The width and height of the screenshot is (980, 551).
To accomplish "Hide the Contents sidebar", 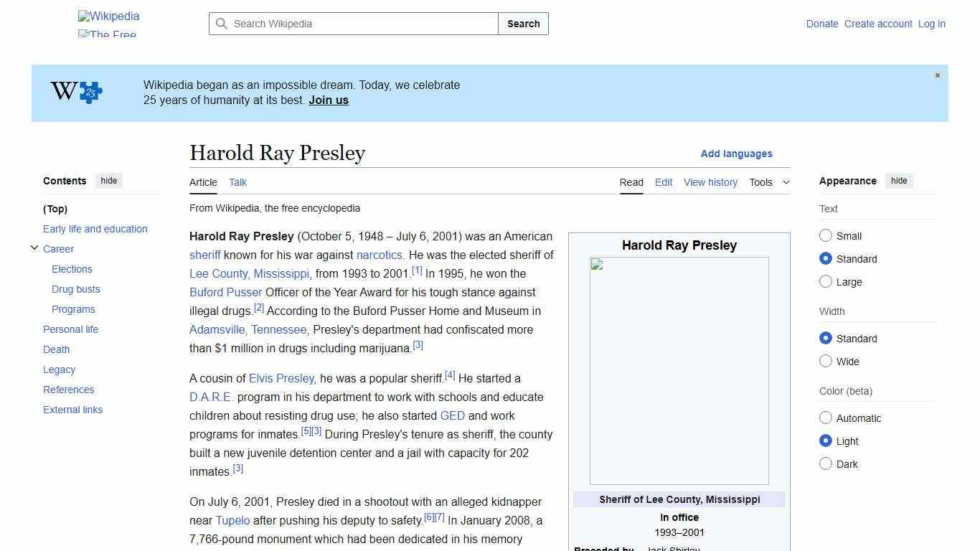I will tap(108, 180).
